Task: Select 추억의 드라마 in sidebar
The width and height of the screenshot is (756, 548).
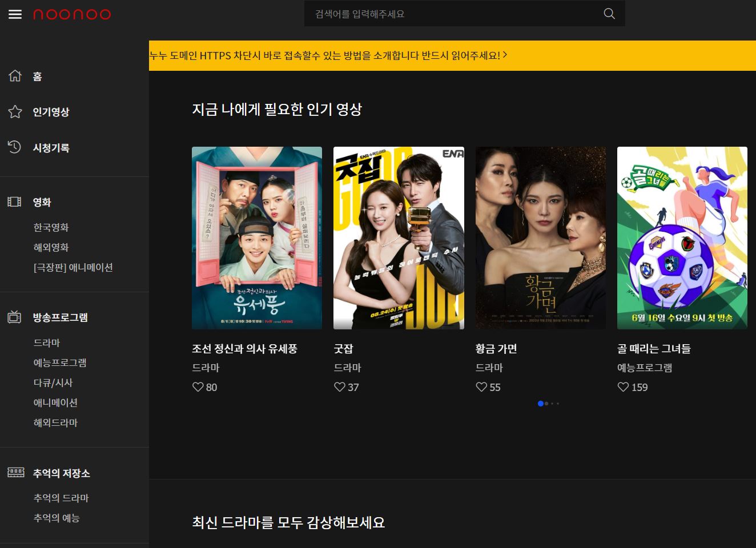Action: coord(61,498)
